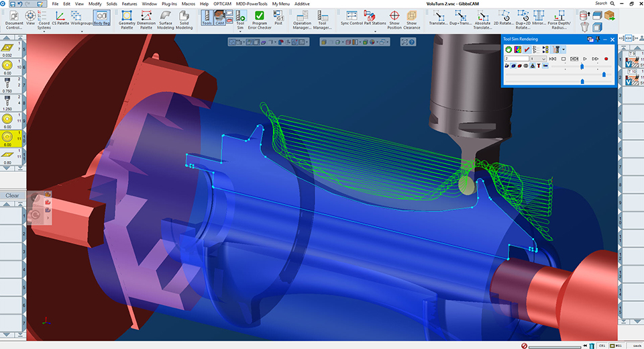The width and height of the screenshot is (644, 349).
Task: Click the Surface Modeling icon
Action: click(165, 15)
